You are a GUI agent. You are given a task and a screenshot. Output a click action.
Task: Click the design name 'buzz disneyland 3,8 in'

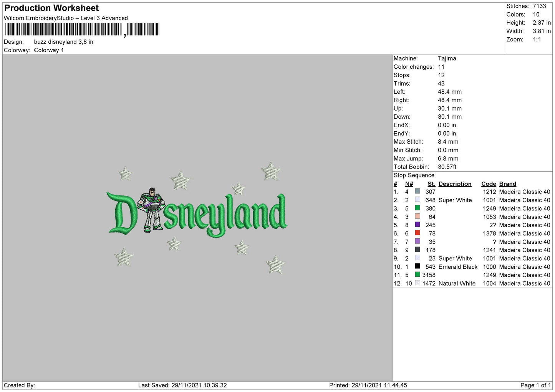pyautogui.click(x=64, y=42)
